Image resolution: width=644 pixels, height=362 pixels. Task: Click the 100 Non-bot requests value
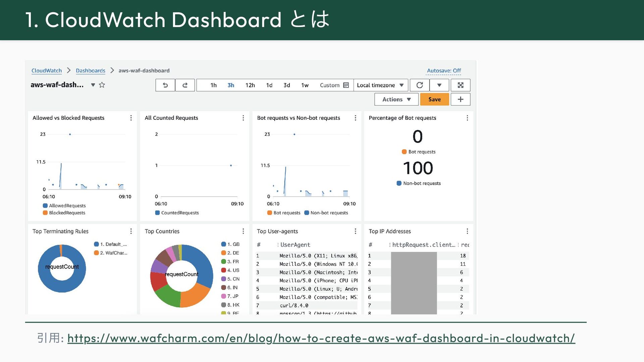pos(418,168)
